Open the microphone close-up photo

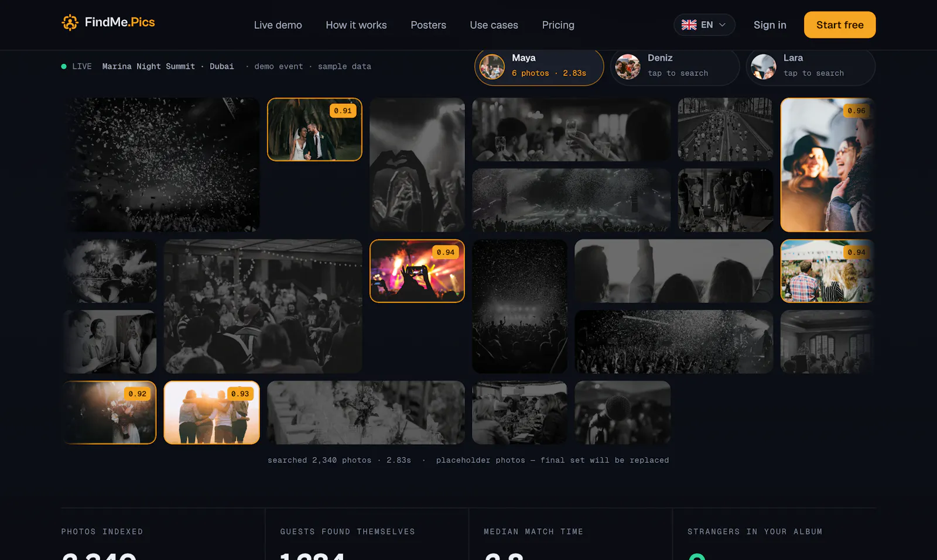coord(623,413)
